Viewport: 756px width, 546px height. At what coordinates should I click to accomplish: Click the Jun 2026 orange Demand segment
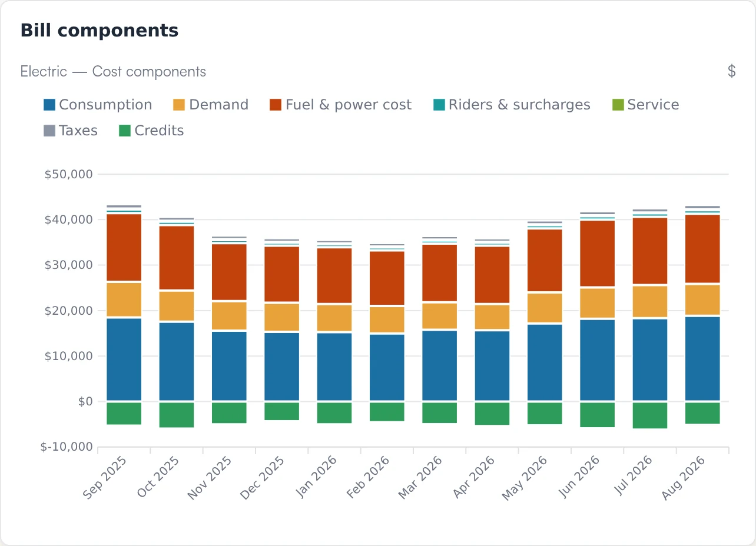pos(598,303)
